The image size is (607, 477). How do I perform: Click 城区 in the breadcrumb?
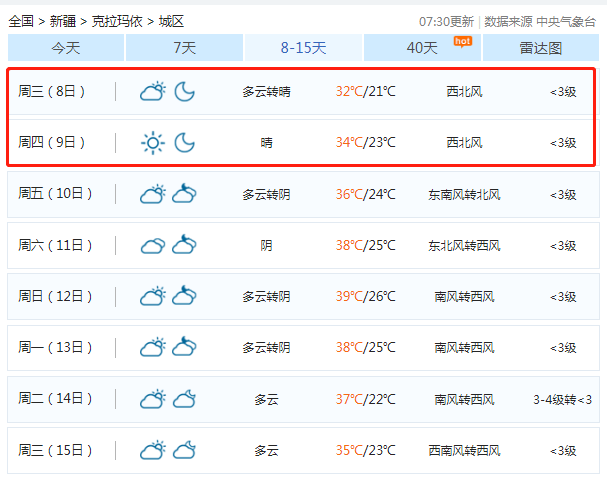coord(171,21)
